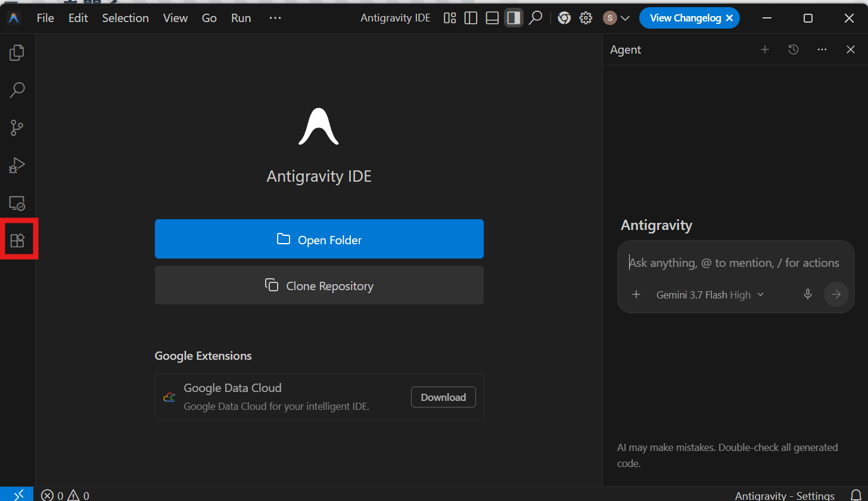Open Antigravity - Settings in status bar
The image size is (868, 501).
click(785, 496)
